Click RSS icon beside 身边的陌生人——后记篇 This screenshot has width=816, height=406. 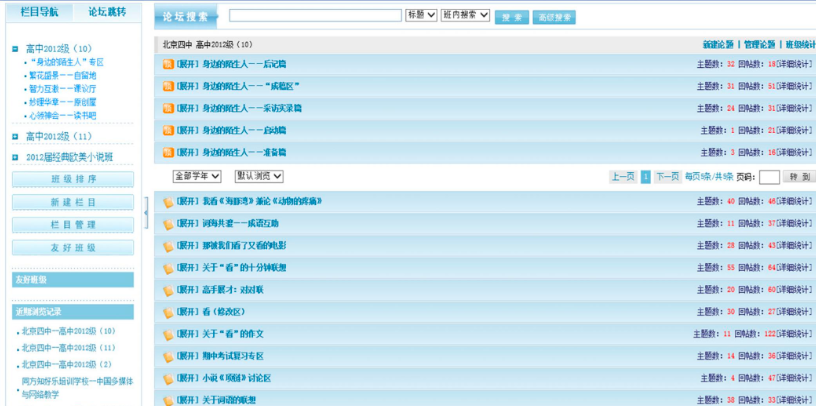[168, 64]
